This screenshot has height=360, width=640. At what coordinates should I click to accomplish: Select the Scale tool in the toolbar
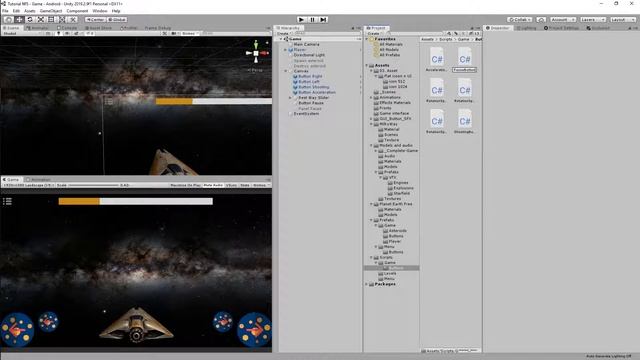40,20
